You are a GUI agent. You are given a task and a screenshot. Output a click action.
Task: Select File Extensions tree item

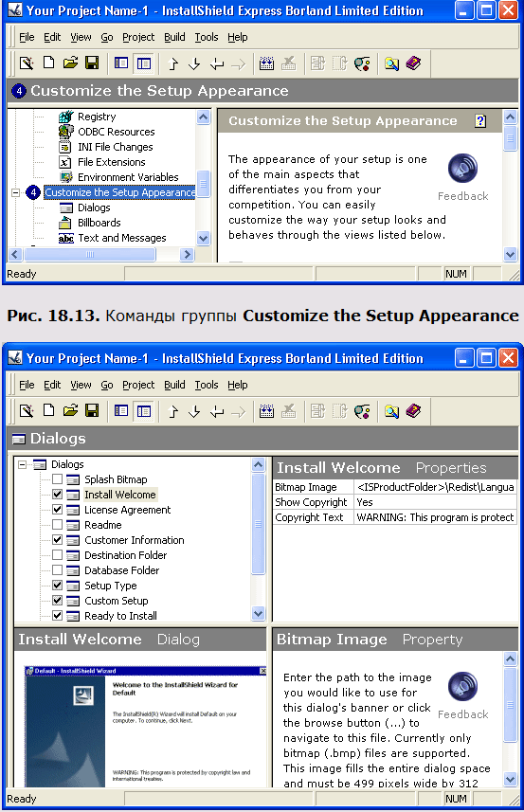coord(111,162)
